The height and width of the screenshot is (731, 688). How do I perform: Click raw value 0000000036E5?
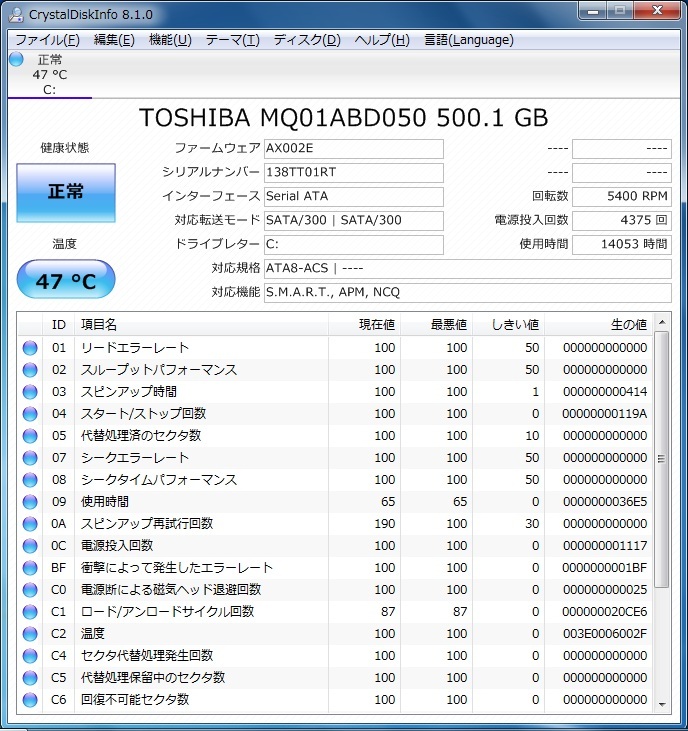[x=605, y=502]
